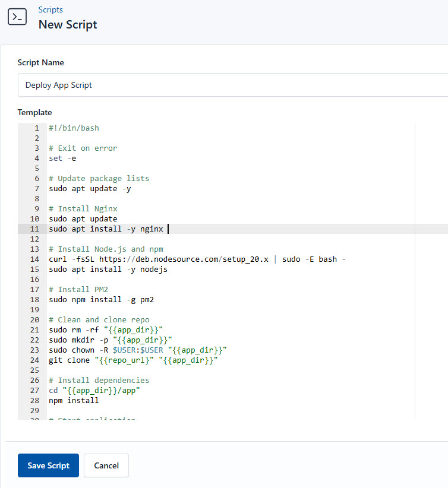Click the curl nodesource setup line

[197, 259]
